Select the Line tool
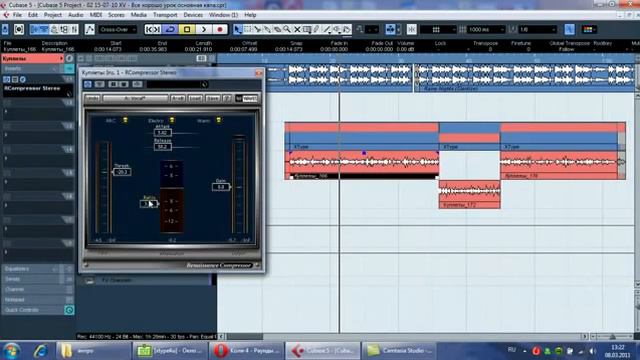Image resolution: width=640 pixels, height=360 pixels. (x=327, y=29)
